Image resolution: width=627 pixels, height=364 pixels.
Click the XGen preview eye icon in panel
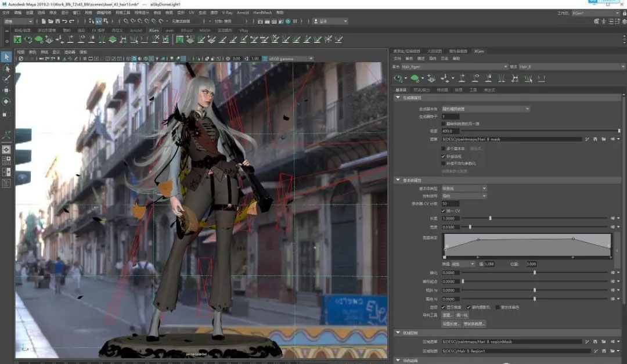point(399,78)
